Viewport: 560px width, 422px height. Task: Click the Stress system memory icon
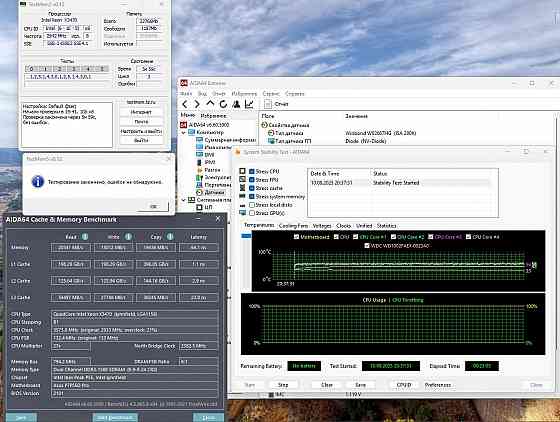[x=242, y=196]
